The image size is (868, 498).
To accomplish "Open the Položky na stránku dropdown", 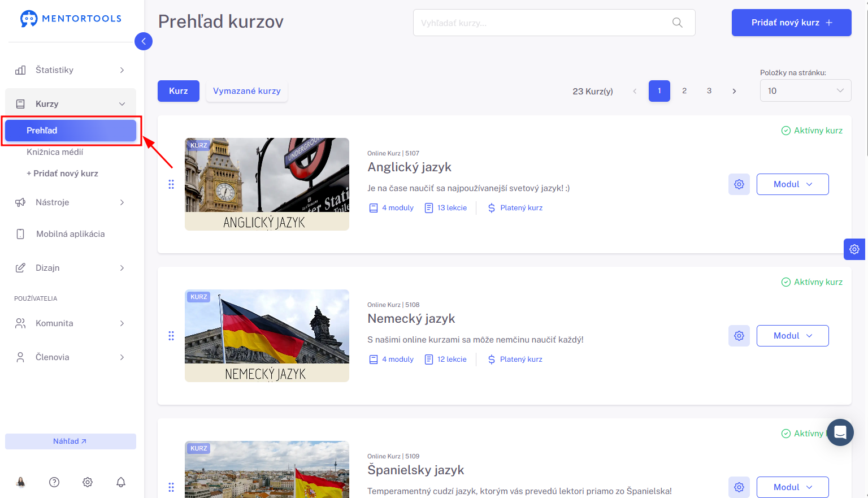I will [805, 90].
